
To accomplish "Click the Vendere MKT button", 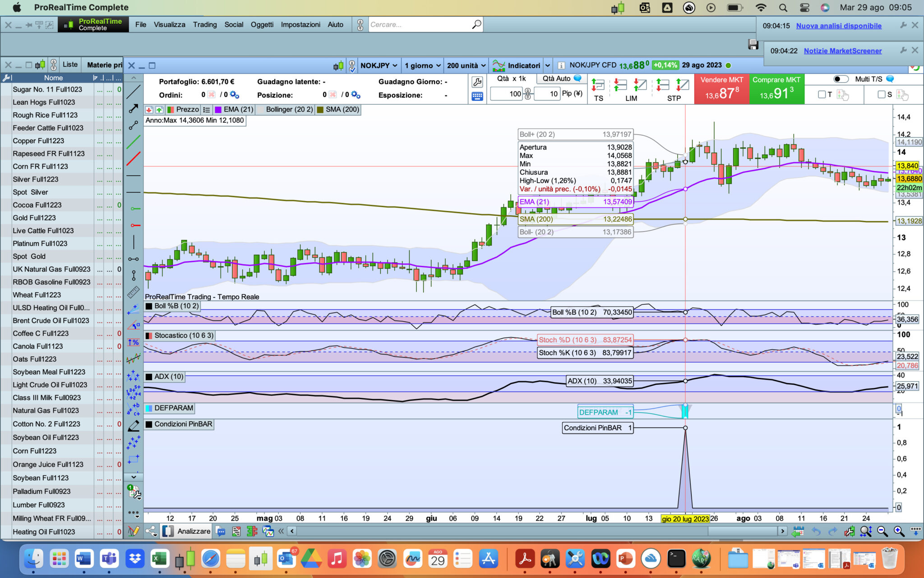I will tap(721, 89).
